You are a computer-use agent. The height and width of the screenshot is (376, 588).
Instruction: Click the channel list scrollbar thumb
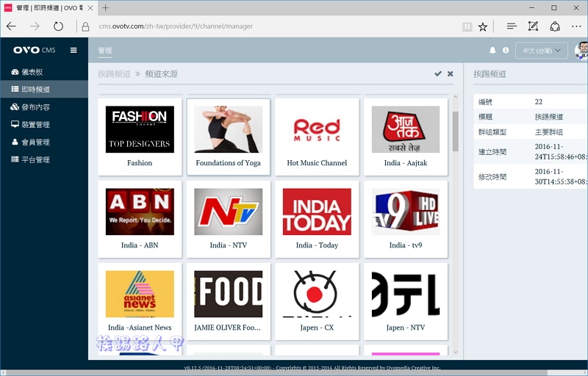pyautogui.click(x=455, y=131)
